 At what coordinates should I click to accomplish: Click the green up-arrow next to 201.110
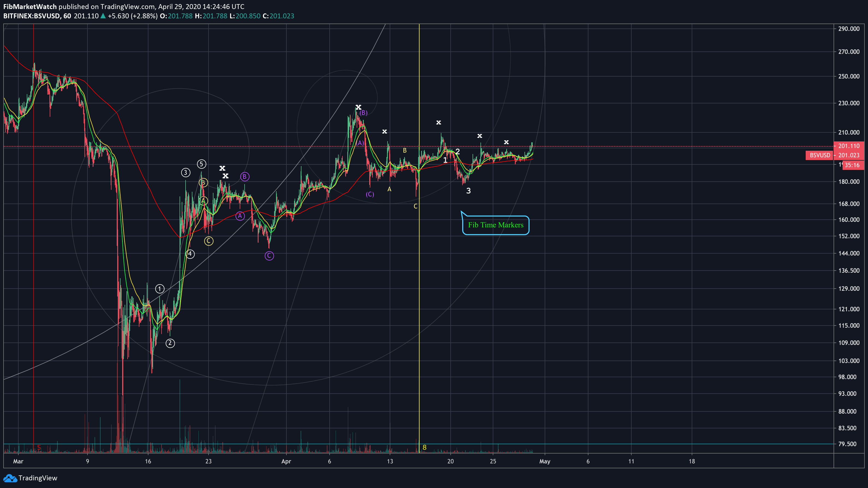pos(103,16)
